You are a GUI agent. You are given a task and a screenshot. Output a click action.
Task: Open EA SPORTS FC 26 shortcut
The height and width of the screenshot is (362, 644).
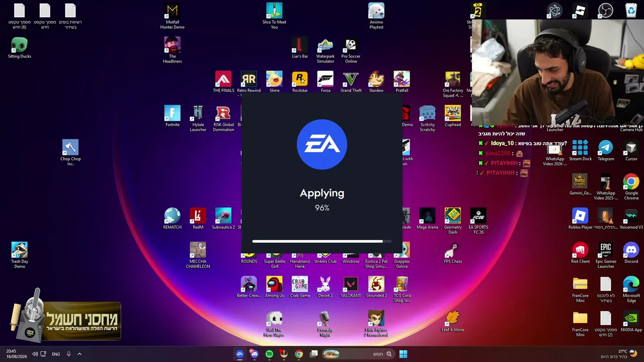tap(478, 221)
